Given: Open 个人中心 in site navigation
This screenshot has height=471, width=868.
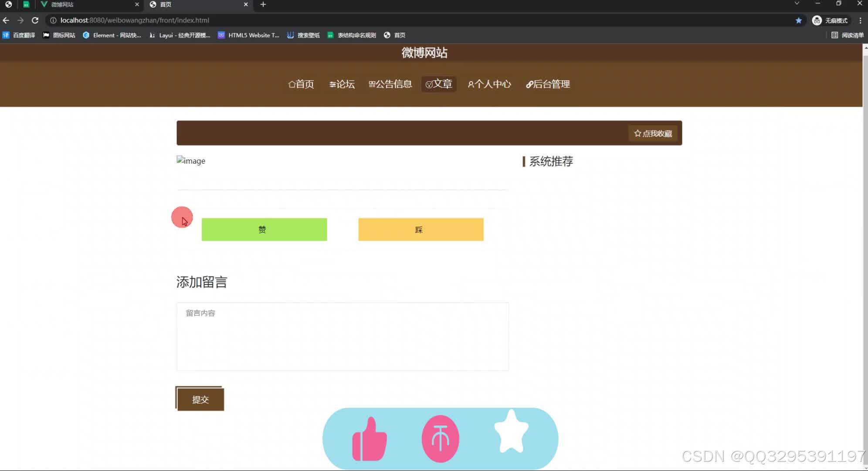Looking at the screenshot, I should coord(489,84).
